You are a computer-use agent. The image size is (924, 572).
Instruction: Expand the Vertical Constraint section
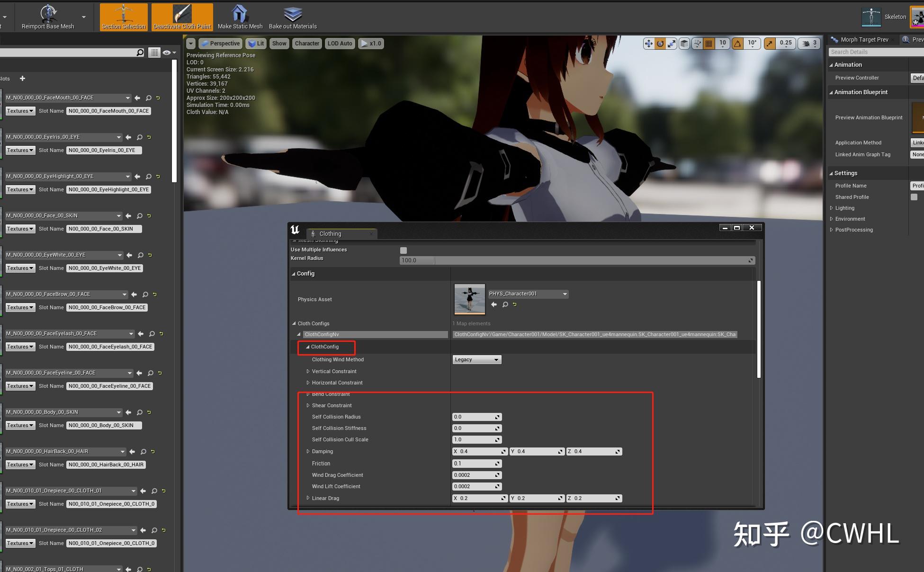[308, 371]
